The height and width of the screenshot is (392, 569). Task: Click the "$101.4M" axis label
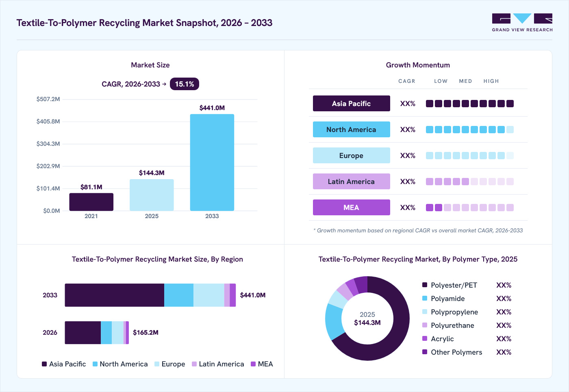click(48, 188)
